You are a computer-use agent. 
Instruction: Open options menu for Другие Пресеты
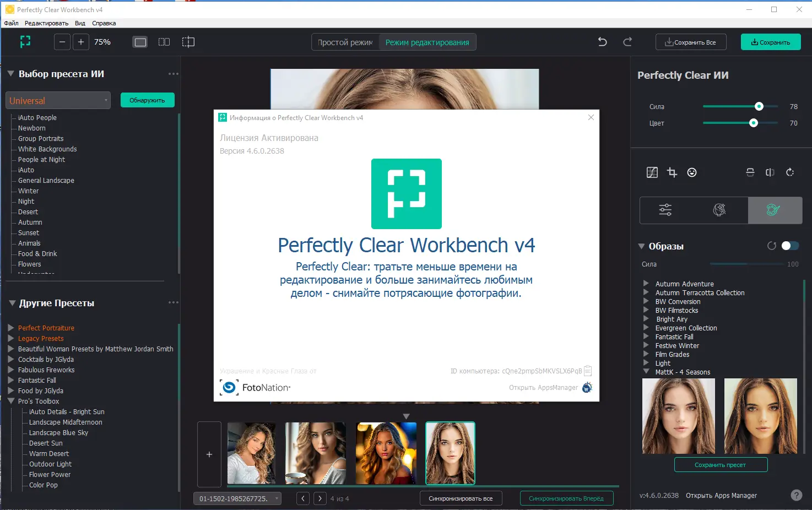174,302
